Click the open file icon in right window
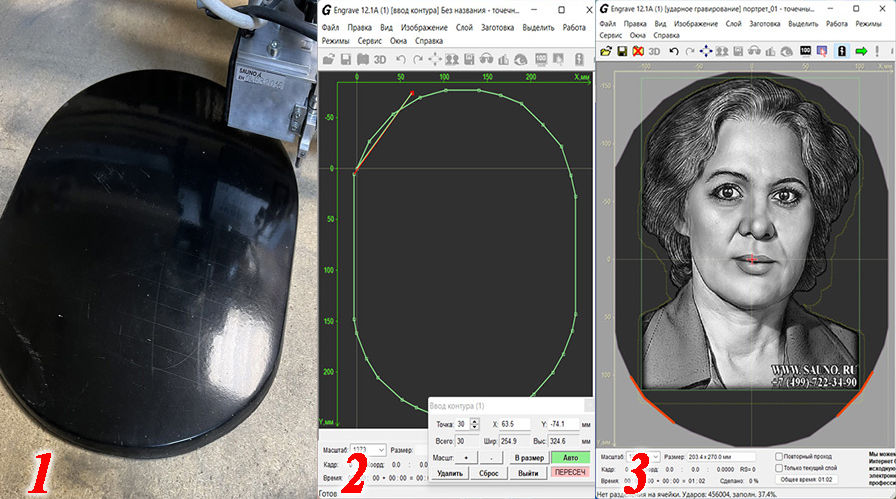Screen dimensions: 896x499 click(x=605, y=50)
